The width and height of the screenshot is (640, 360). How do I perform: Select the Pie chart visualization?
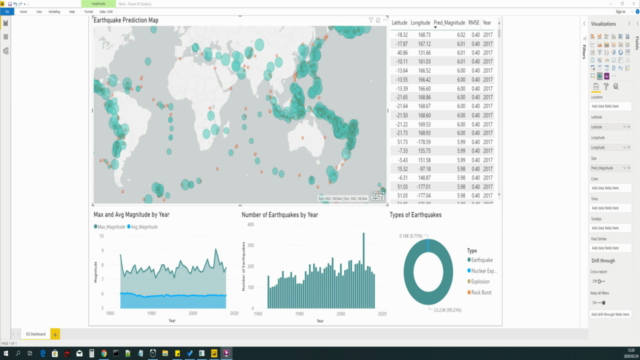613,52
